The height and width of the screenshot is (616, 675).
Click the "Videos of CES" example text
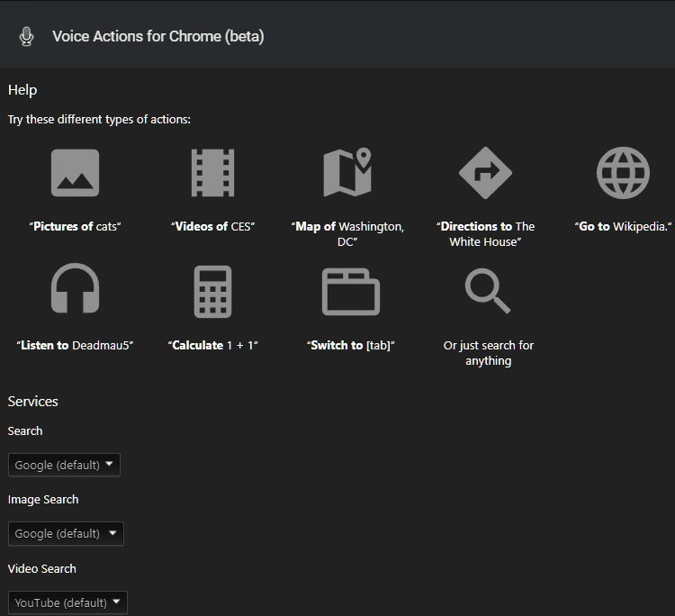pyautogui.click(x=212, y=227)
